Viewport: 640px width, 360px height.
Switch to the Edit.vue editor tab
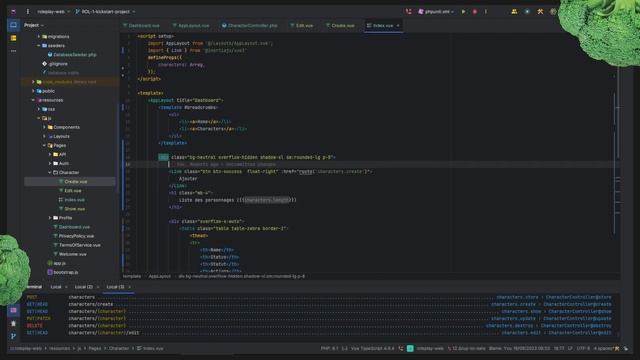[x=302, y=25]
